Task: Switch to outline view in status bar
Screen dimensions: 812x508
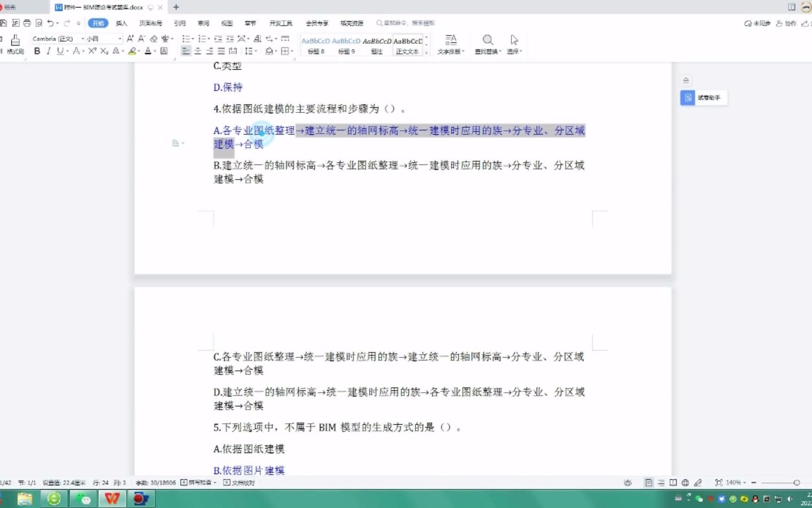Action: 661,483
